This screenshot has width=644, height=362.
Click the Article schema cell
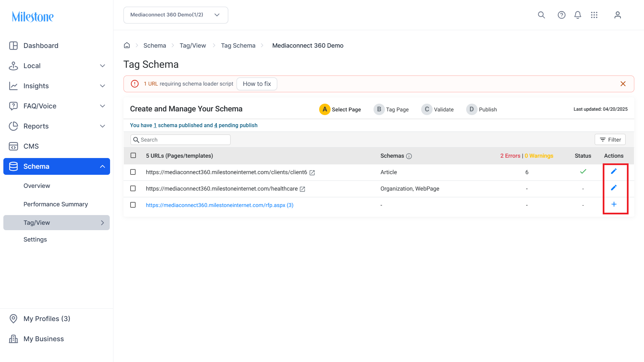click(389, 172)
